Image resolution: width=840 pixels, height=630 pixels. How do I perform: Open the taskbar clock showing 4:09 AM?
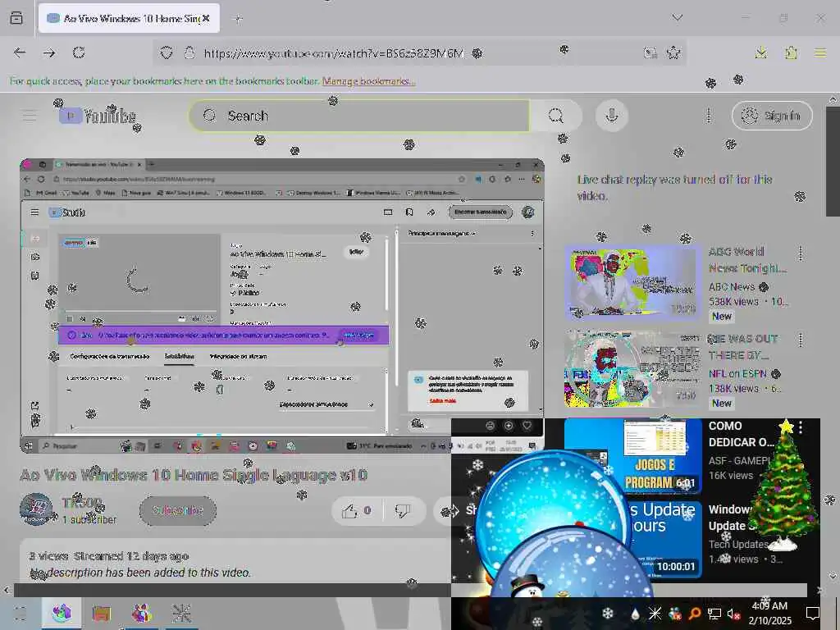(x=769, y=613)
